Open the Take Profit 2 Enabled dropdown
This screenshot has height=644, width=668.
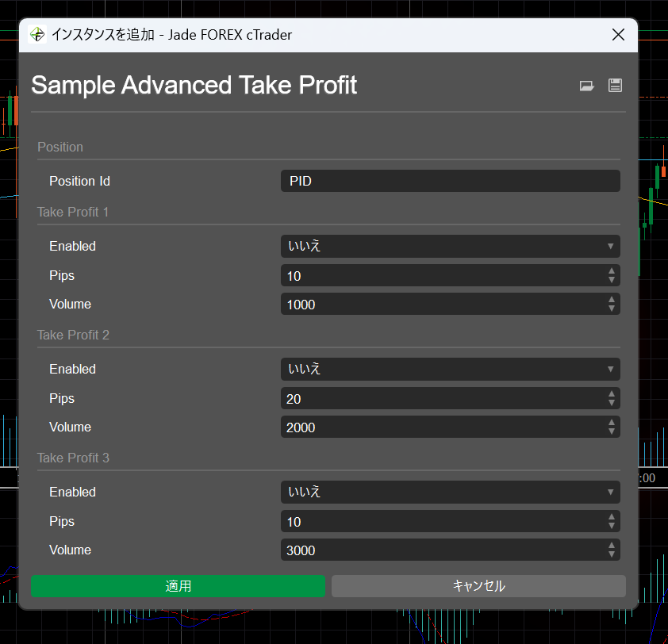pyautogui.click(x=450, y=370)
